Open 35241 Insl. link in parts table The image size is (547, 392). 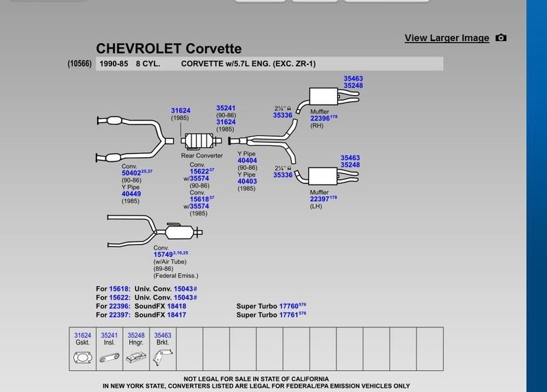[x=109, y=335]
